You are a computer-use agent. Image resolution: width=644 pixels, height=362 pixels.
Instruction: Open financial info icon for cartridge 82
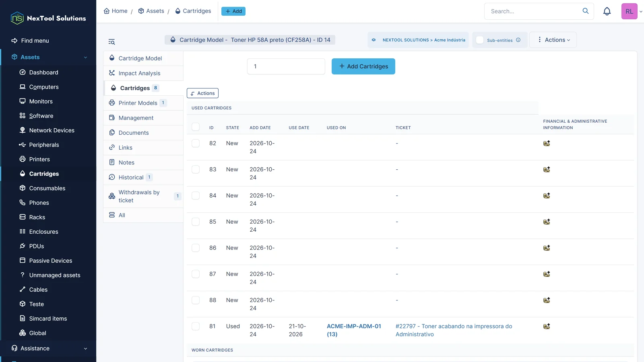pos(547,143)
